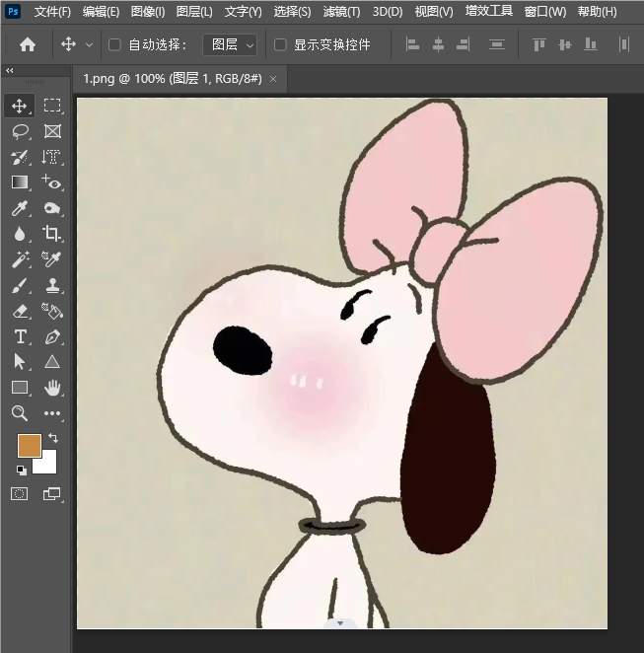Align right edges in options bar
This screenshot has height=653, width=644.
[463, 44]
